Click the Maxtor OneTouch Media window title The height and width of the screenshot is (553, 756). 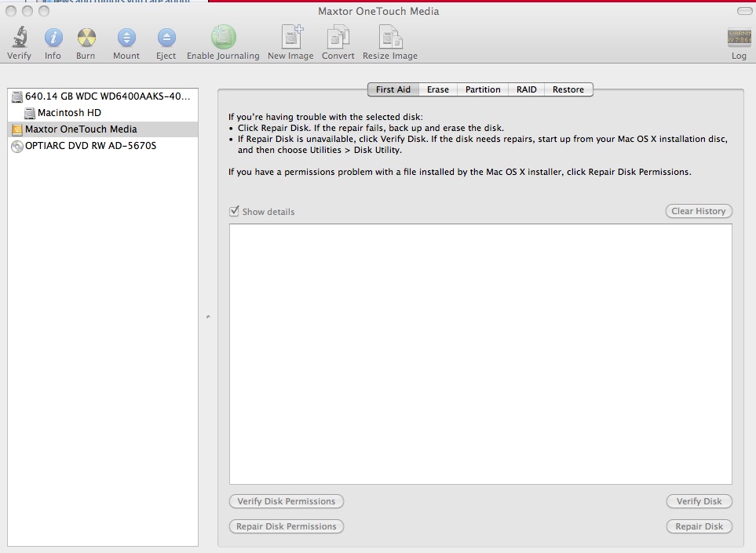click(x=378, y=11)
